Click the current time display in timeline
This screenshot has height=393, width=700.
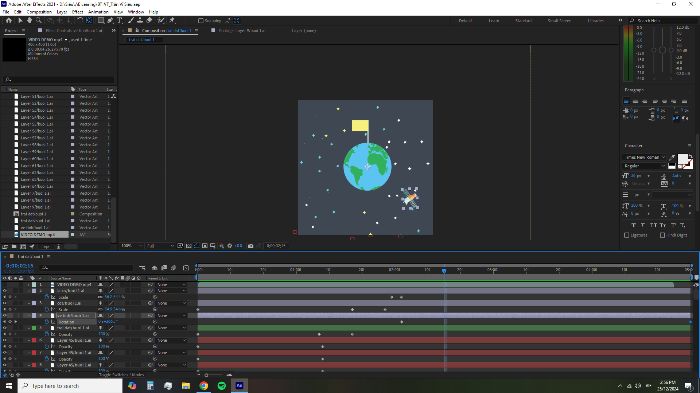[19, 266]
